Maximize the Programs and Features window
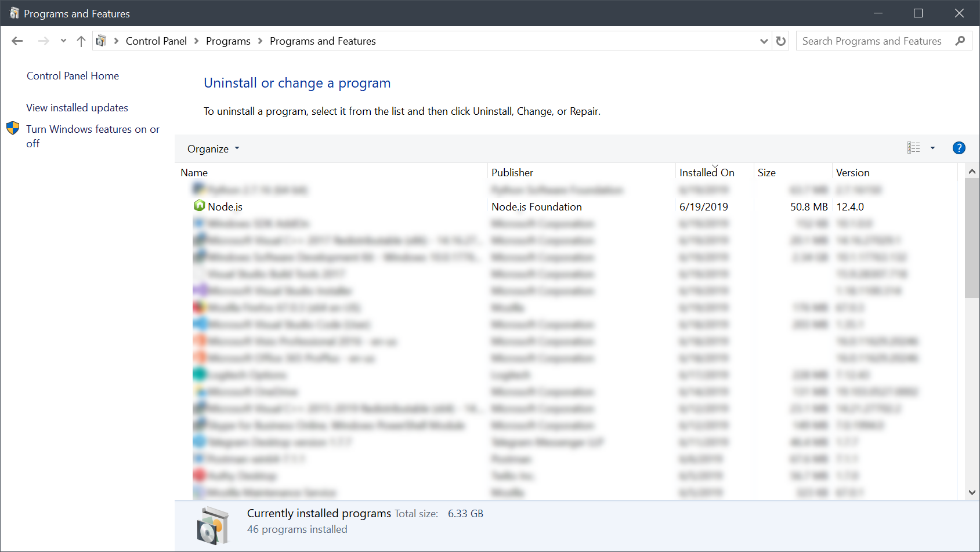Image resolution: width=980 pixels, height=552 pixels. tap(918, 13)
